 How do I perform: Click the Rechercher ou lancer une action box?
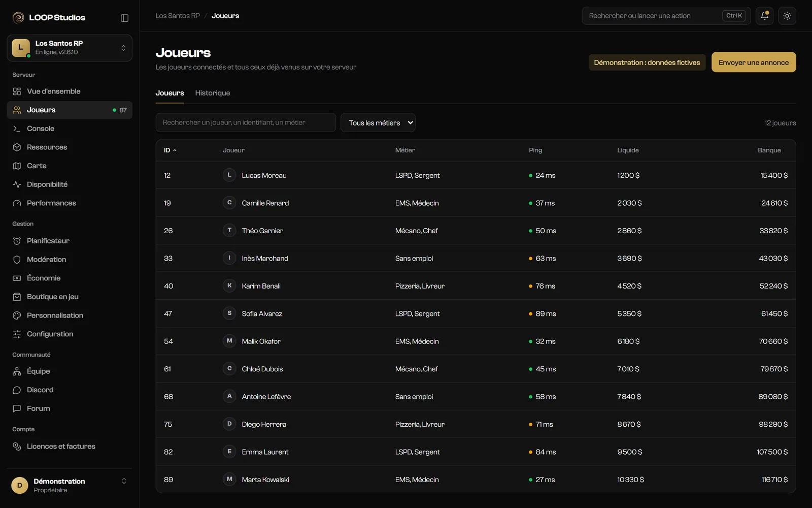(666, 16)
